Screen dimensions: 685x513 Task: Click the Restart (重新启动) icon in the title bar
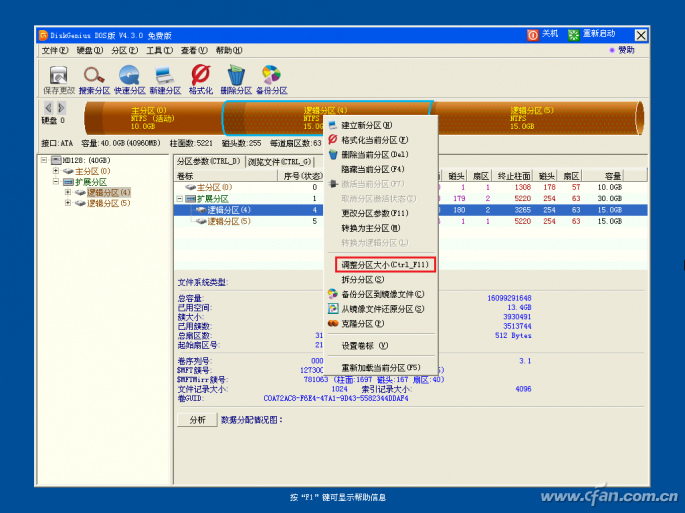[x=573, y=35]
